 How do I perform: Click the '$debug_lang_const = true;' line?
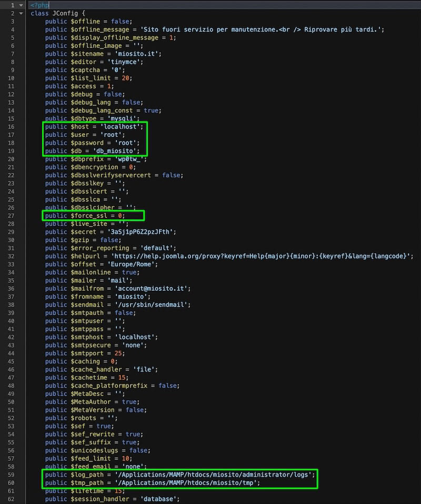coord(103,111)
